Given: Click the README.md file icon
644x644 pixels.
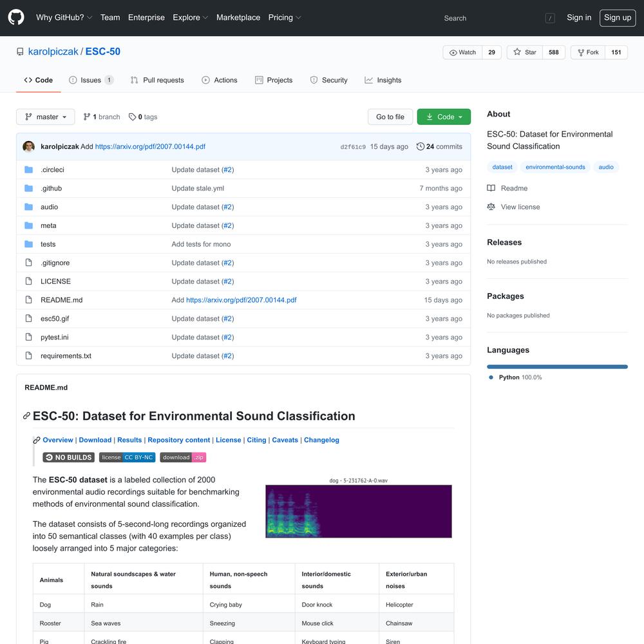Looking at the screenshot, I should (29, 300).
